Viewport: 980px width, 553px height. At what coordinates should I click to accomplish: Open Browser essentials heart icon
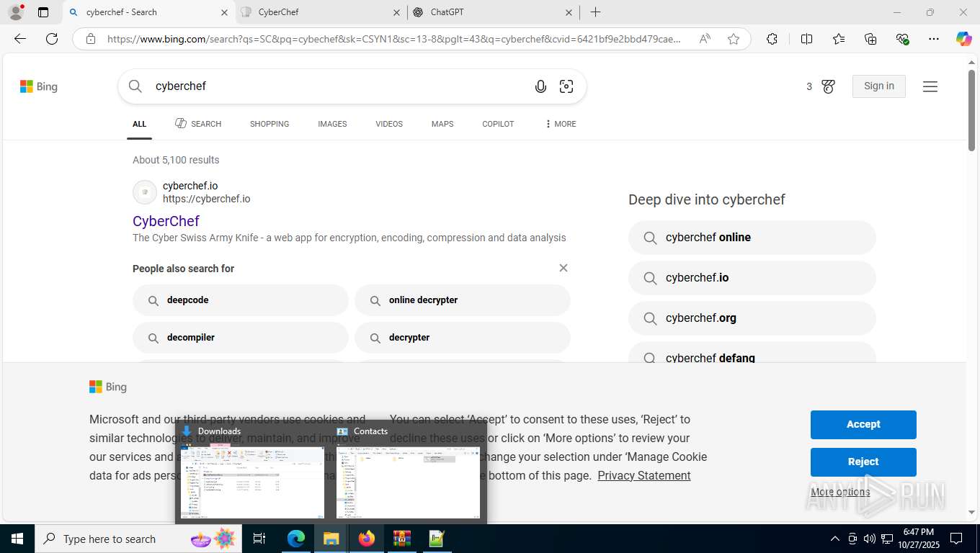coord(902,39)
